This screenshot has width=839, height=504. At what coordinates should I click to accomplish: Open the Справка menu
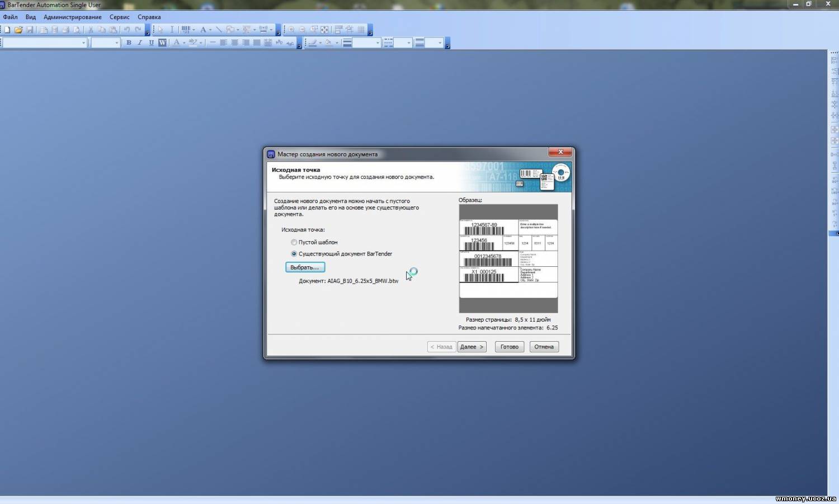(149, 17)
